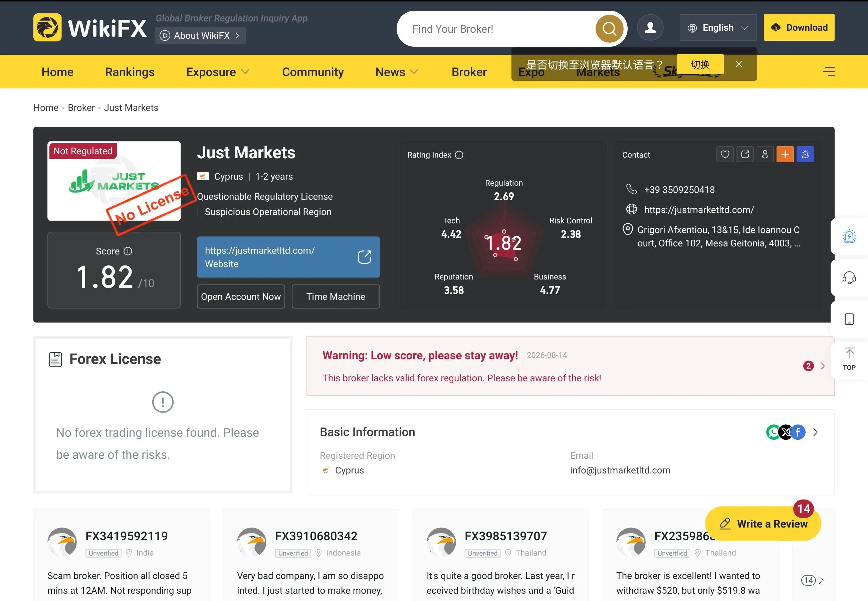Click the Download button
868x601 pixels.
[799, 27]
